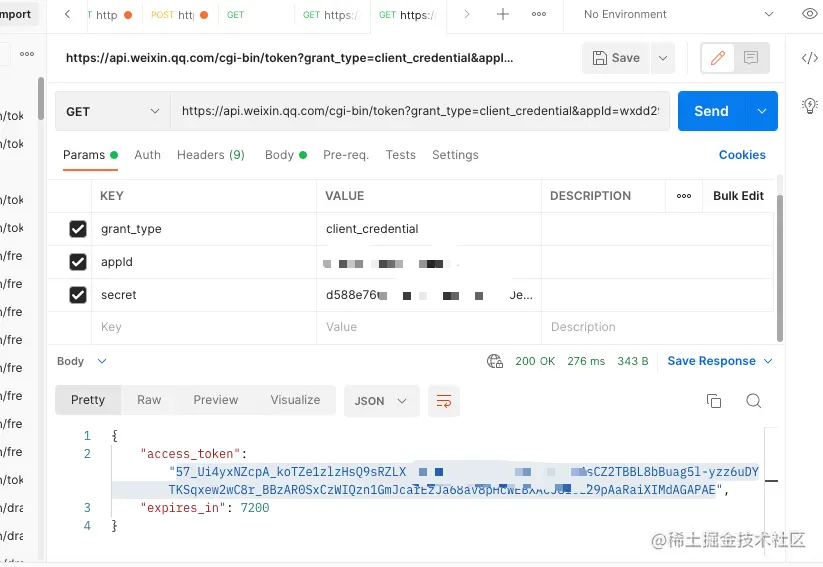Open sidebar three-dot options menu
Image resolution: width=823 pixels, height=567 pixels.
27,54
